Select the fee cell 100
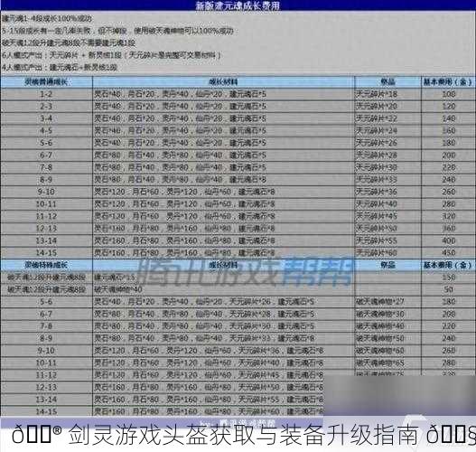The image size is (476, 452). 449,94
